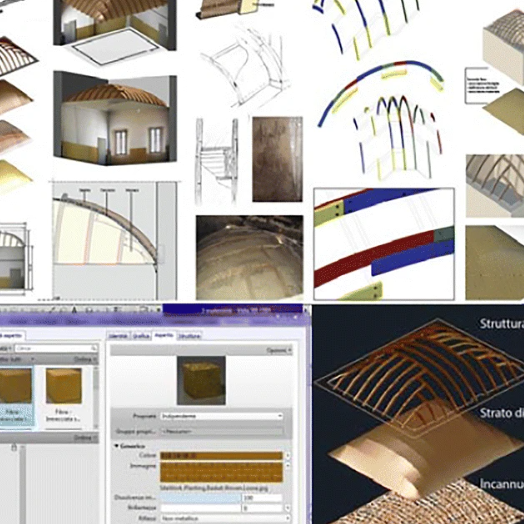Select the highlighted Fibra intrecciata material thumbnail

coord(15,396)
